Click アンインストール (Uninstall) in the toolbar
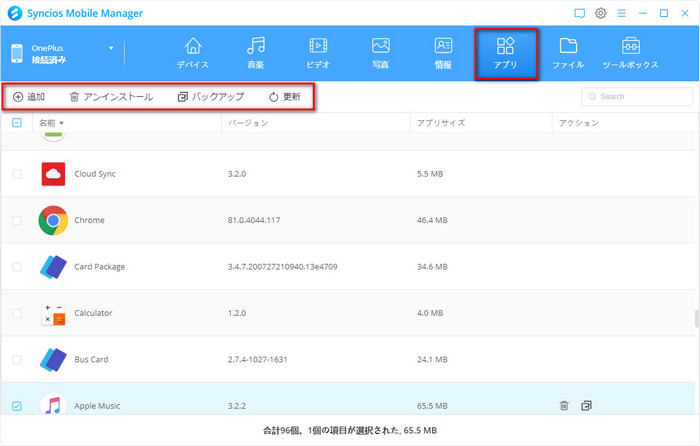 [x=112, y=96]
